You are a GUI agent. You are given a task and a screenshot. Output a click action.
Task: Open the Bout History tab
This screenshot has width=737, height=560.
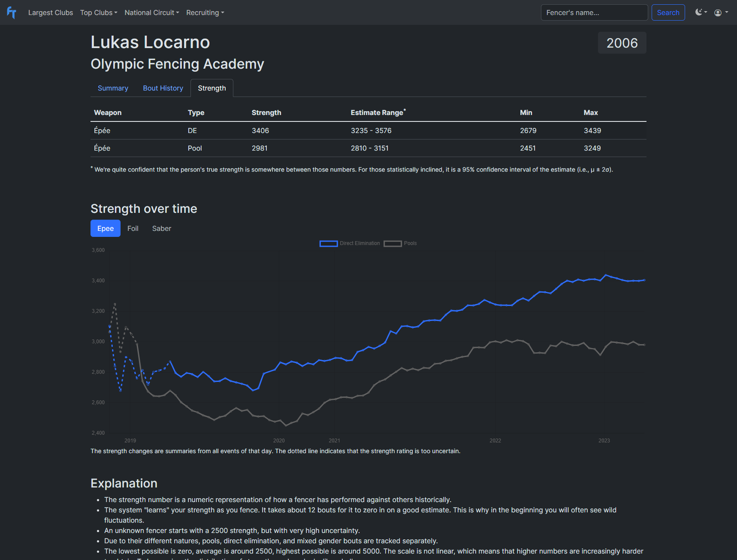click(x=163, y=88)
